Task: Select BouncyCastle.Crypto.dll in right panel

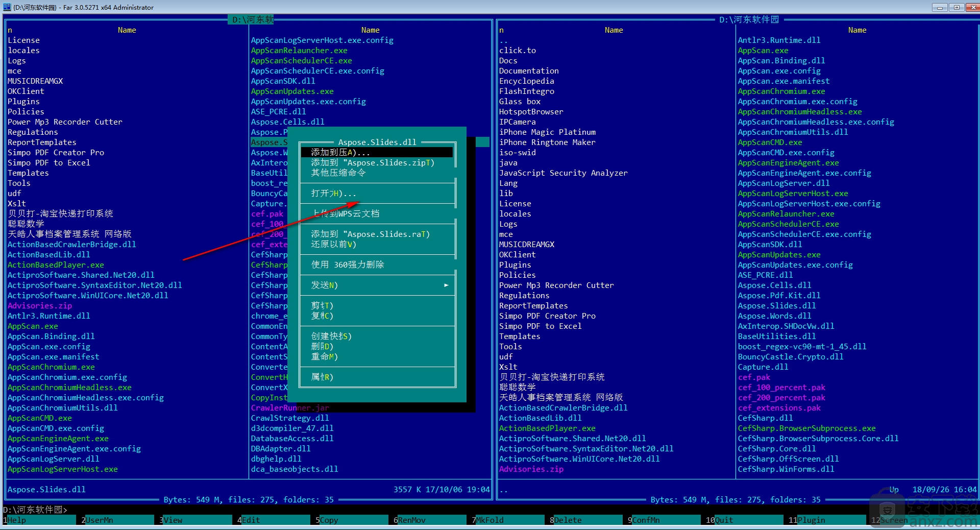Action: [791, 356]
